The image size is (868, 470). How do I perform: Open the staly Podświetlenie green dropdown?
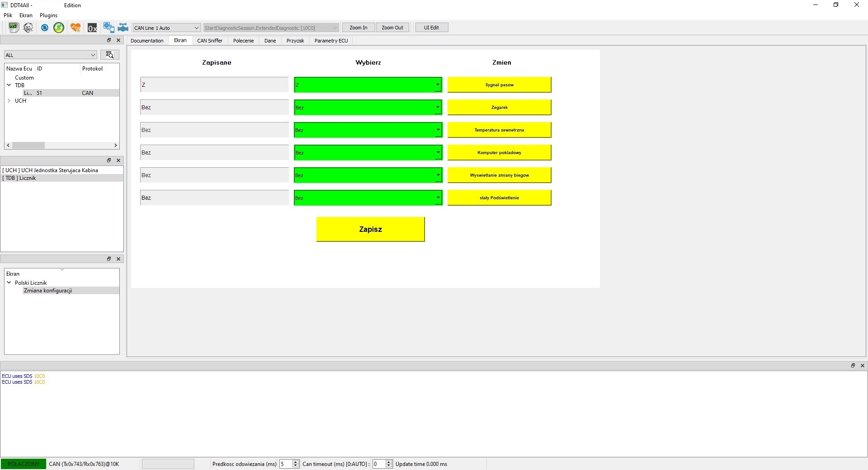click(x=368, y=198)
